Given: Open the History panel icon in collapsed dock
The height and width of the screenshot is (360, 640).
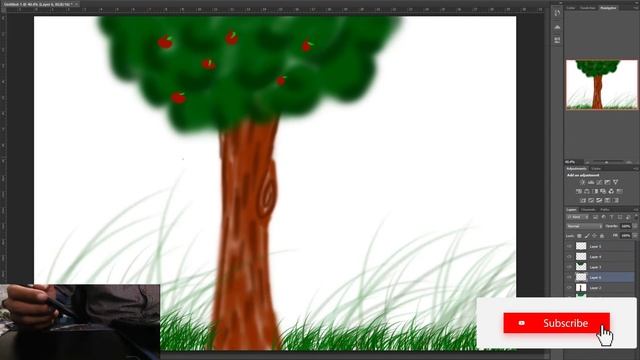Looking at the screenshot, I should click(557, 13).
